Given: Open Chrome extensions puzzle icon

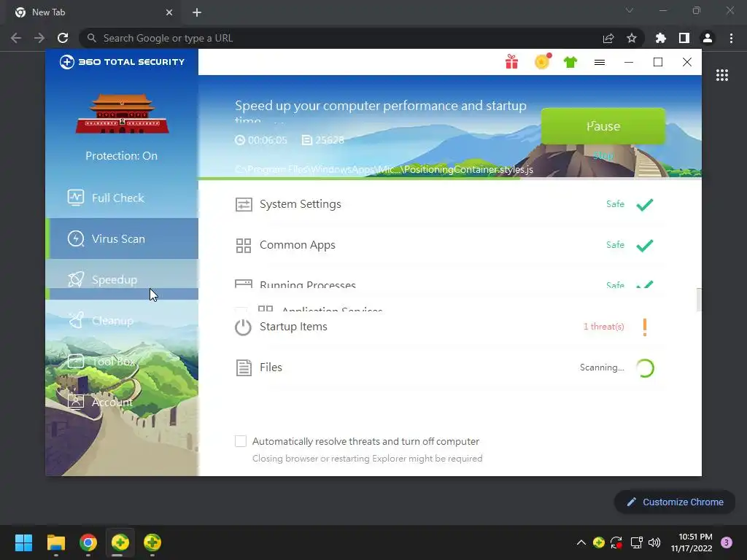Looking at the screenshot, I should point(661,38).
